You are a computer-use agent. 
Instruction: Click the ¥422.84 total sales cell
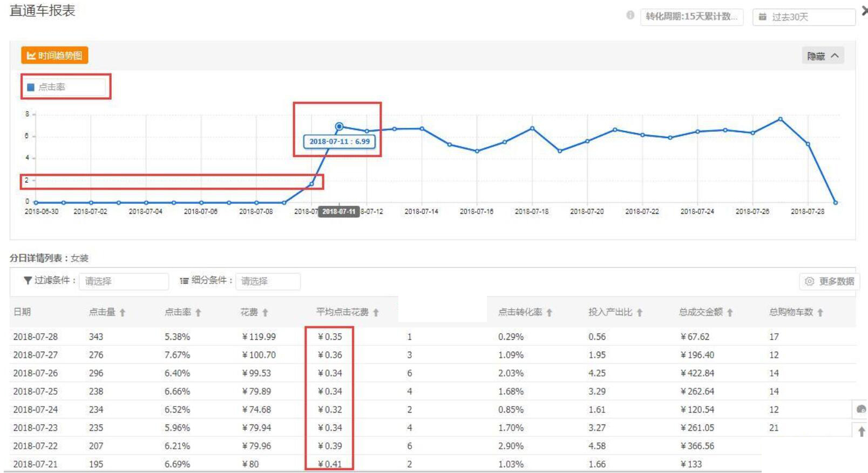pyautogui.click(x=697, y=373)
